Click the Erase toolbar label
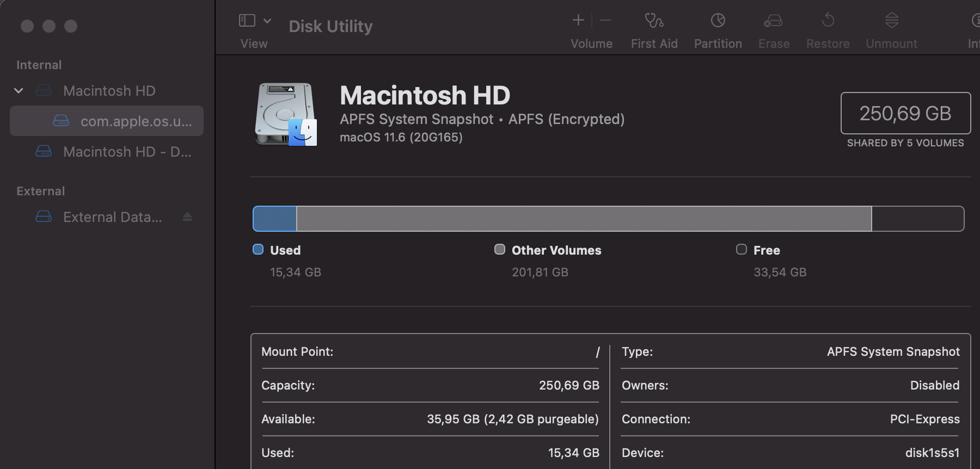Image resolution: width=980 pixels, height=469 pixels. [x=774, y=44]
